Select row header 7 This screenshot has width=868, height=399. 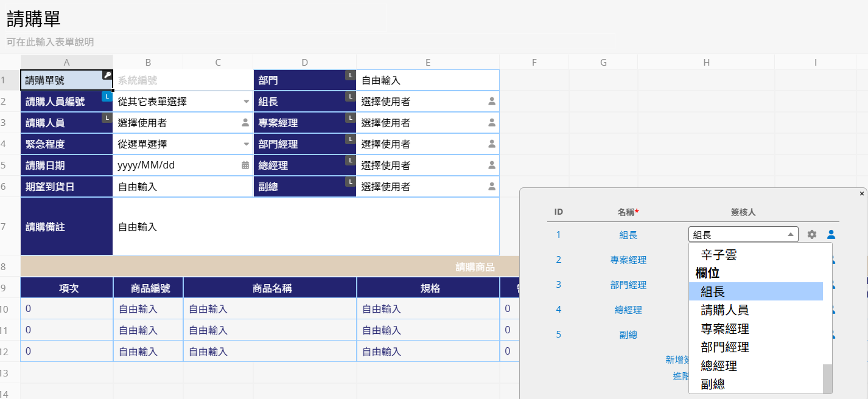pyautogui.click(x=10, y=227)
